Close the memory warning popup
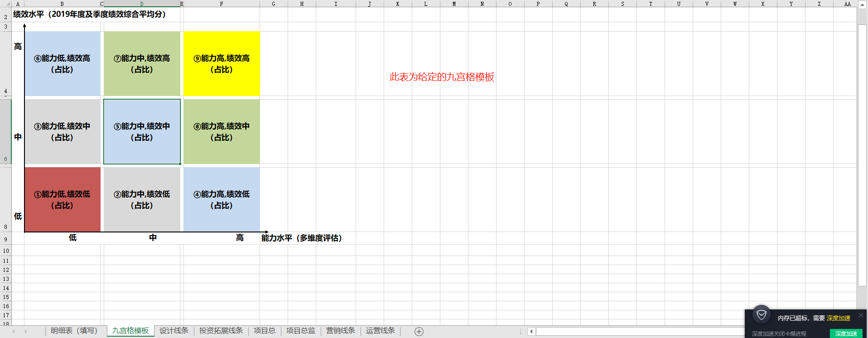 coord(861,315)
